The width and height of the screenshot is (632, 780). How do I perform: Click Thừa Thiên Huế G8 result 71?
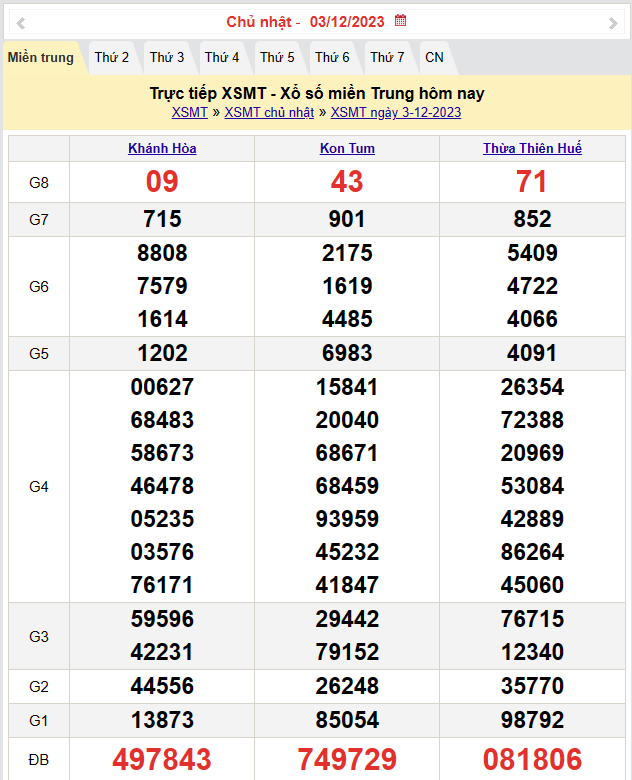[x=532, y=182]
